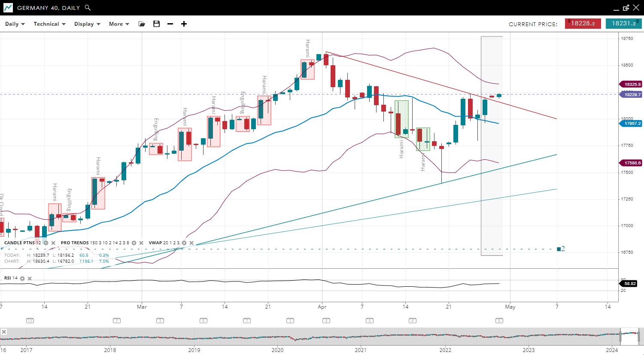Click the save chart floppy disk icon
The width and height of the screenshot is (644, 355).
point(157,24)
